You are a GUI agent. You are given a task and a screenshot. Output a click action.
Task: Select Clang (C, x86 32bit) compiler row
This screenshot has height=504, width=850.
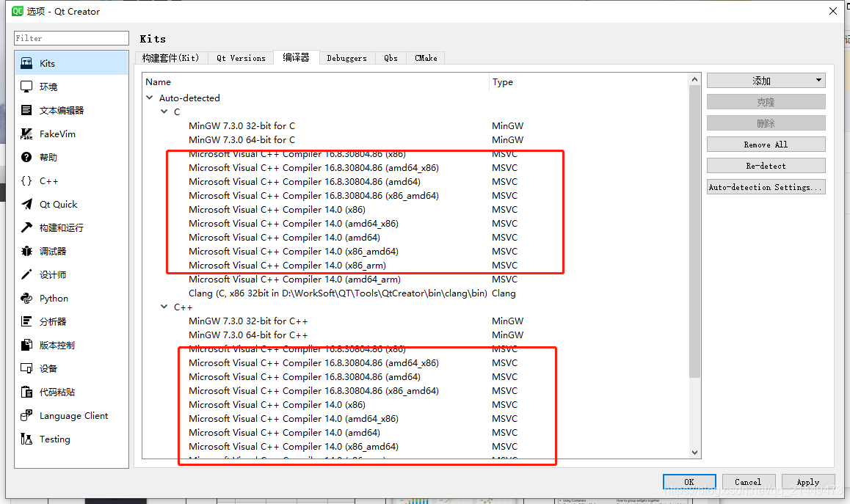[x=338, y=293]
